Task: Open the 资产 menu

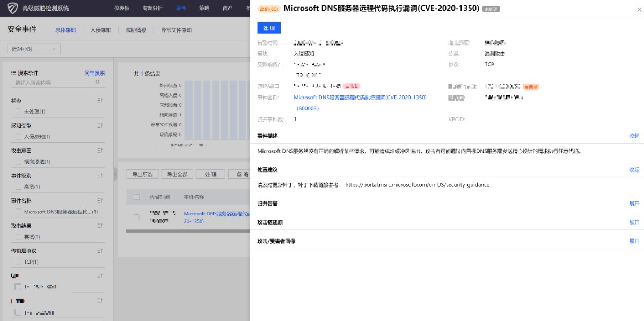Action: point(227,8)
